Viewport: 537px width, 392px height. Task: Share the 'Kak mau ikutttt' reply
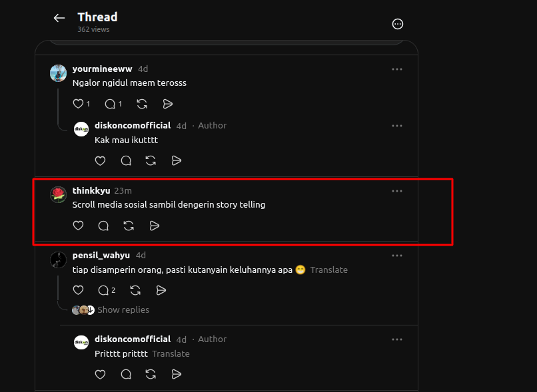click(176, 160)
